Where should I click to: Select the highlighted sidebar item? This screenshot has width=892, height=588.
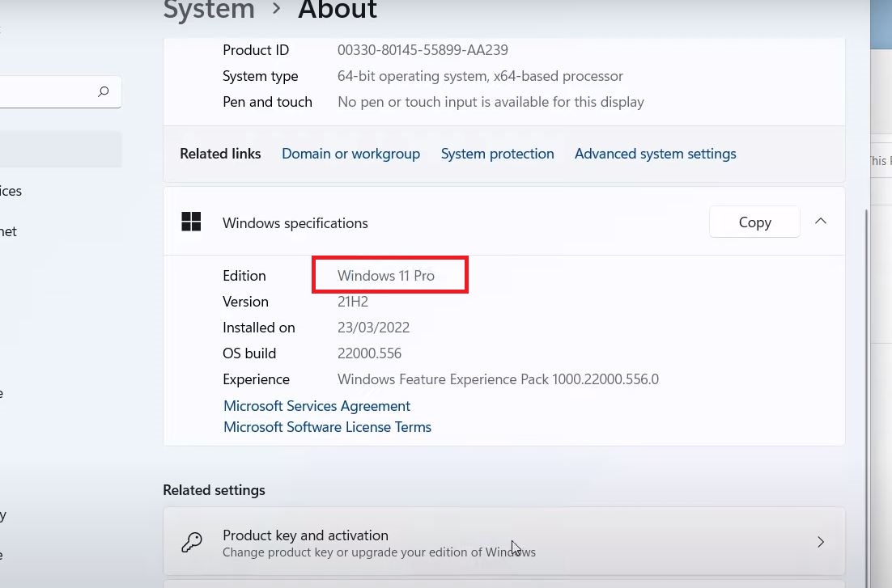(57, 150)
